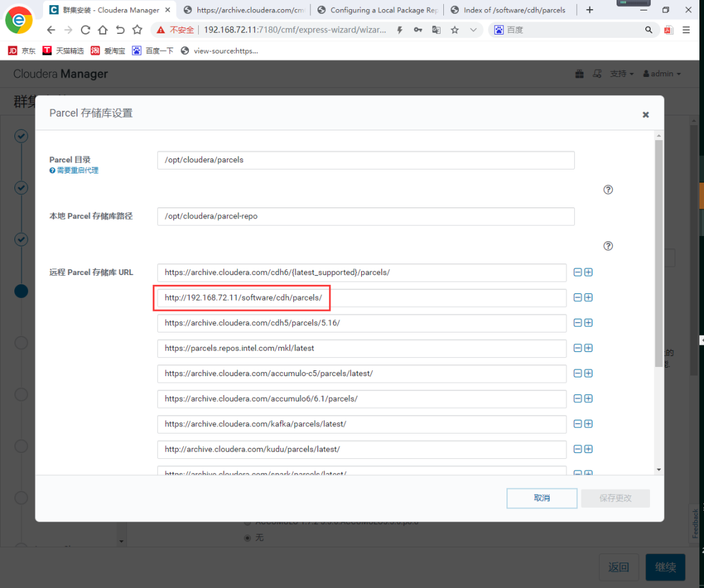Click the undo close-tab icon in toolbar
The height and width of the screenshot is (588, 704).
point(120,30)
